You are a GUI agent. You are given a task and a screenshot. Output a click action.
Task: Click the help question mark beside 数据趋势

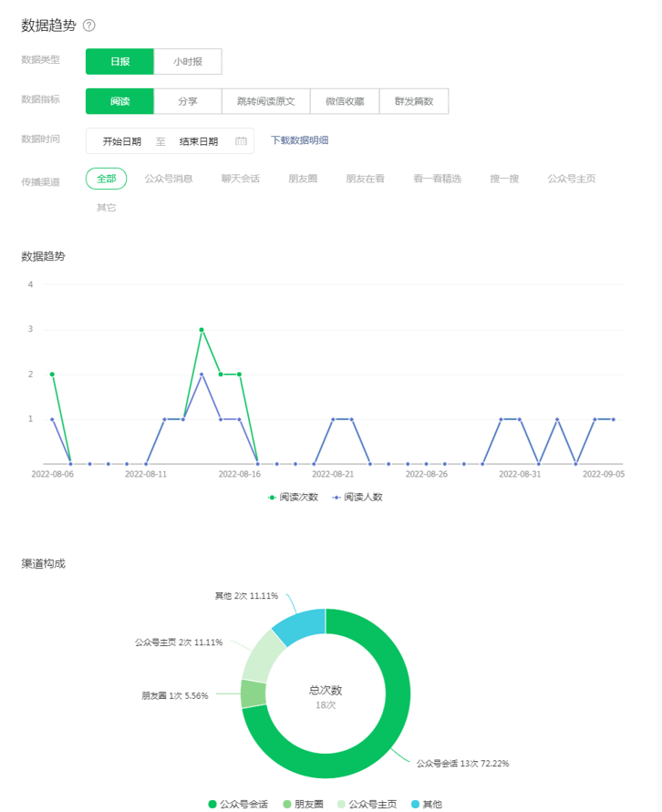coord(89,26)
